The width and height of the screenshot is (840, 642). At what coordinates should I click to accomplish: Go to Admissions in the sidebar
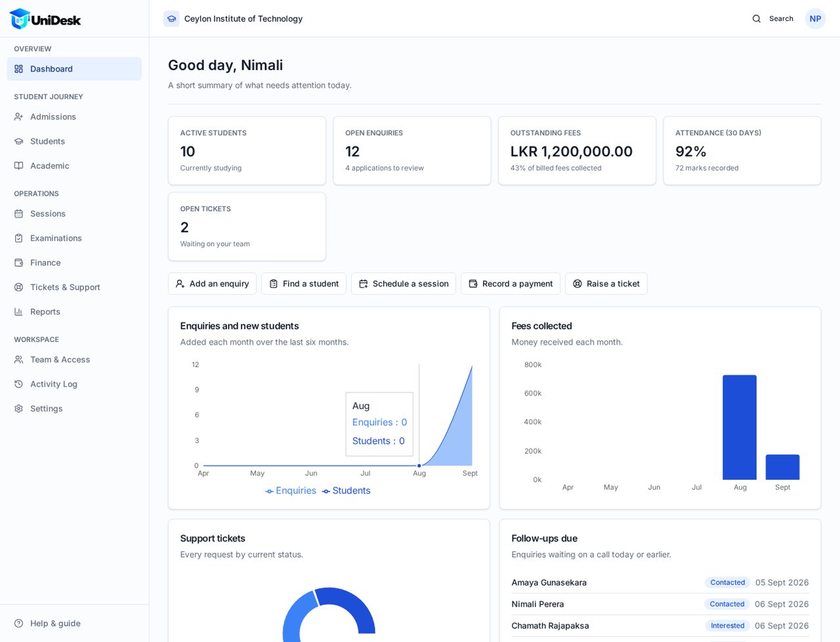tap(74, 117)
